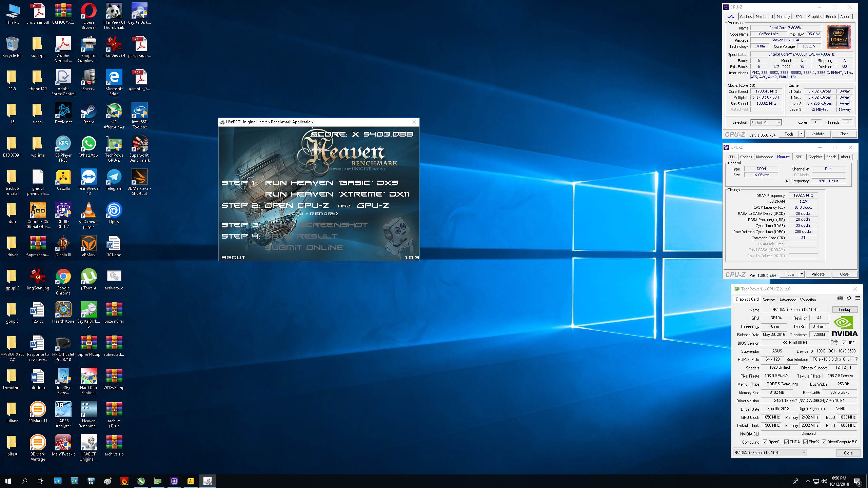Open Hearthstone desktop icon
The image size is (868, 488).
coord(63,313)
